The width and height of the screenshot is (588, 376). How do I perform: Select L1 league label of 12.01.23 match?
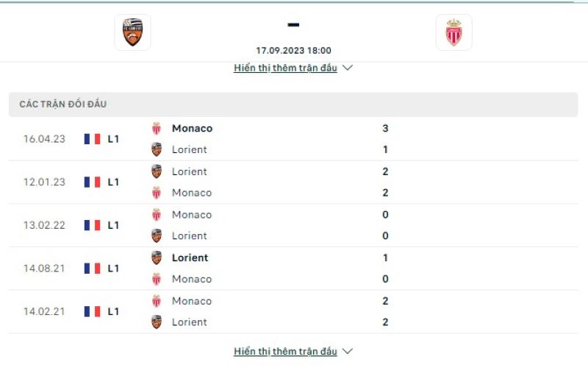[113, 182]
